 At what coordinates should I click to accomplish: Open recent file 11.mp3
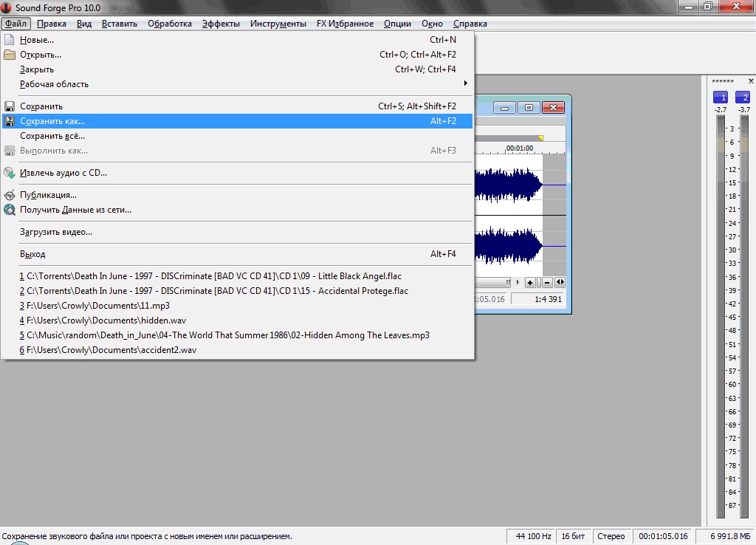click(x=237, y=306)
